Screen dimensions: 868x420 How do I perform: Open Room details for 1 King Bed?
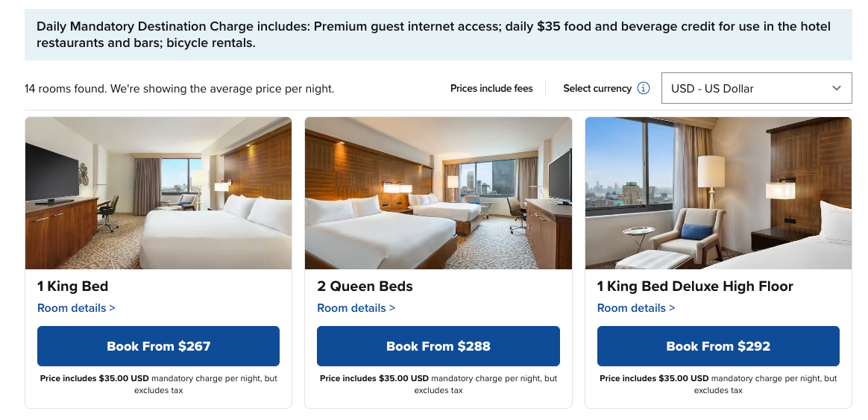click(x=76, y=308)
